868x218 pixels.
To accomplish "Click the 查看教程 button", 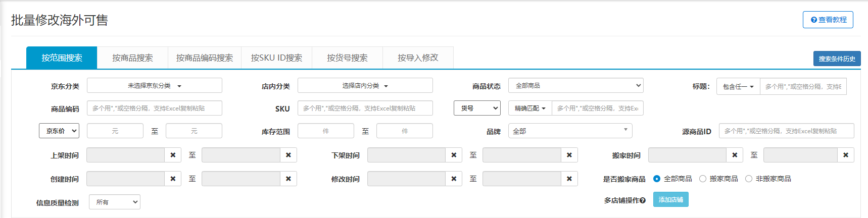I will tap(828, 20).
